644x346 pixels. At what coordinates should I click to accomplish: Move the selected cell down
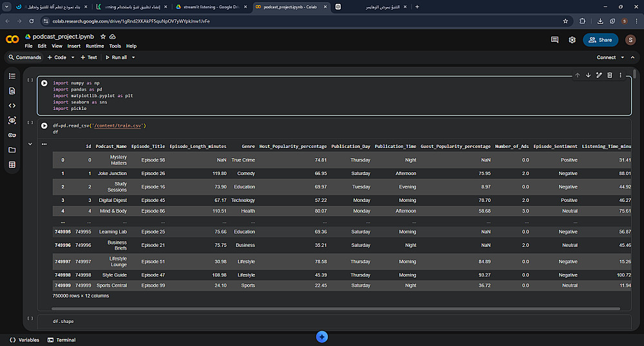(x=588, y=75)
